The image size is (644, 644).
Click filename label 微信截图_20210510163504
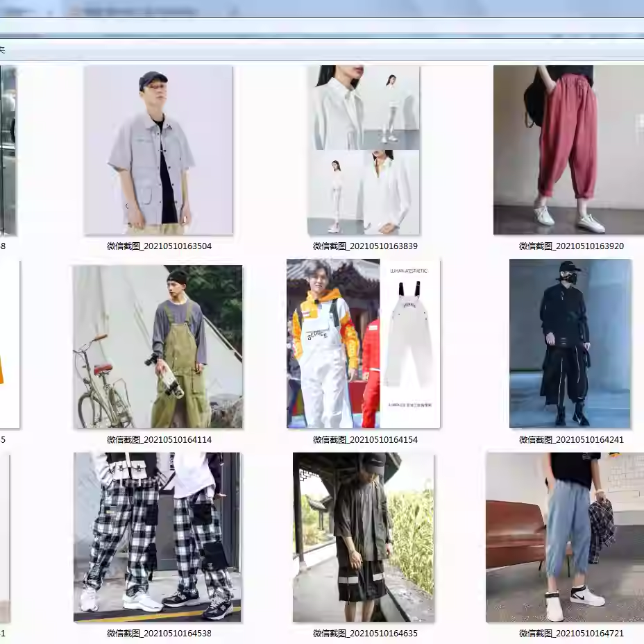[157, 246]
